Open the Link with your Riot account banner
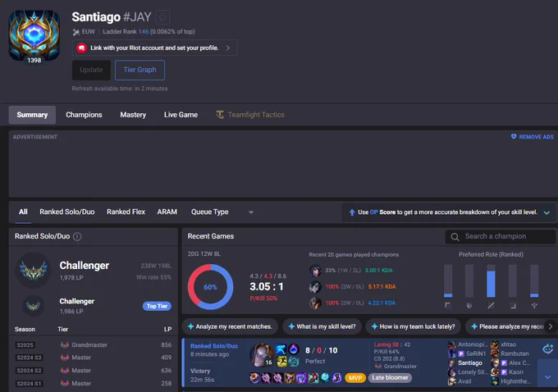This screenshot has width=558, height=392. coord(154,48)
